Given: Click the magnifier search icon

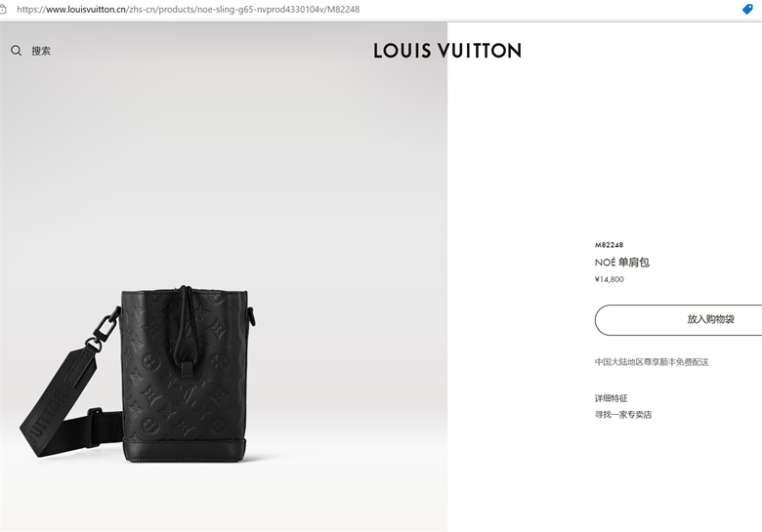Looking at the screenshot, I should [16, 51].
